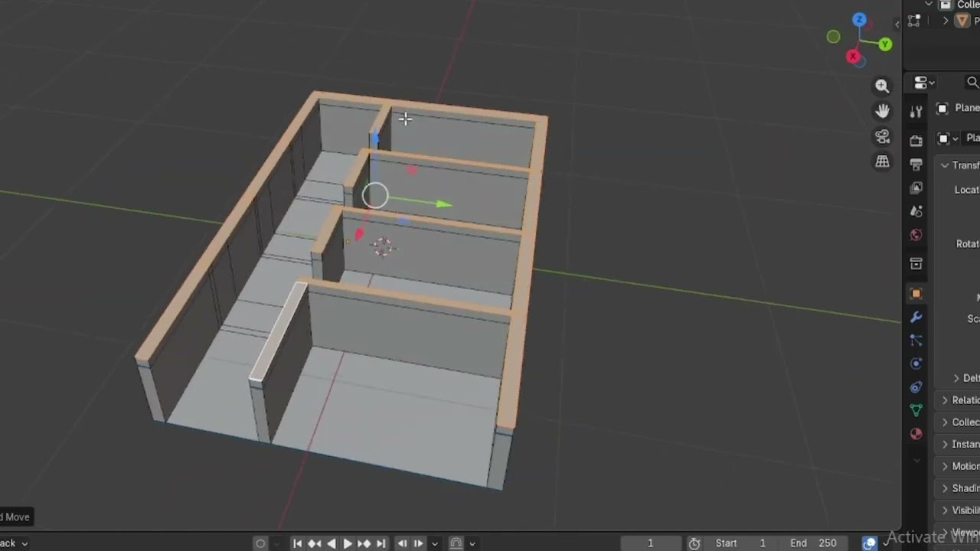Open the properties editor type dropdown
Image resolution: width=980 pixels, height=551 pixels.
(x=924, y=83)
